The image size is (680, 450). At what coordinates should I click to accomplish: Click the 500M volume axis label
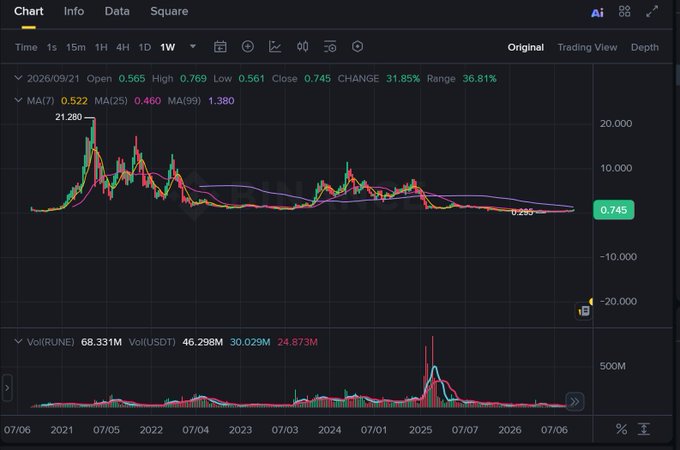click(x=612, y=366)
